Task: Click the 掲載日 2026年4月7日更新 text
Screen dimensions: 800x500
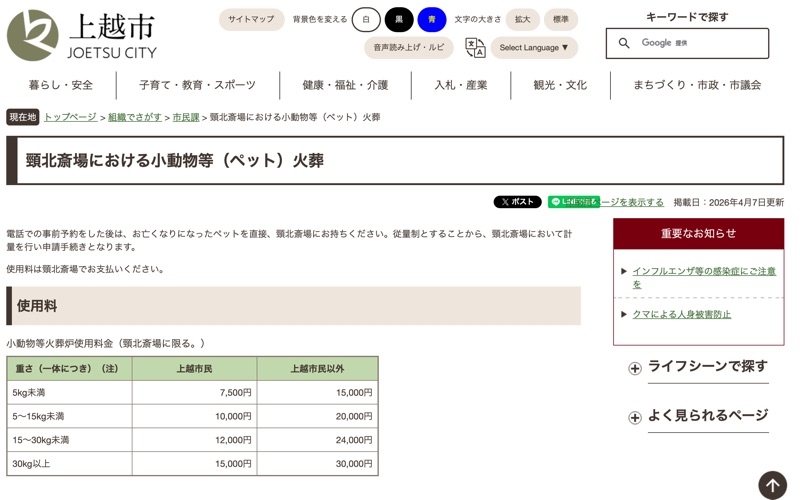Action: [x=729, y=202]
